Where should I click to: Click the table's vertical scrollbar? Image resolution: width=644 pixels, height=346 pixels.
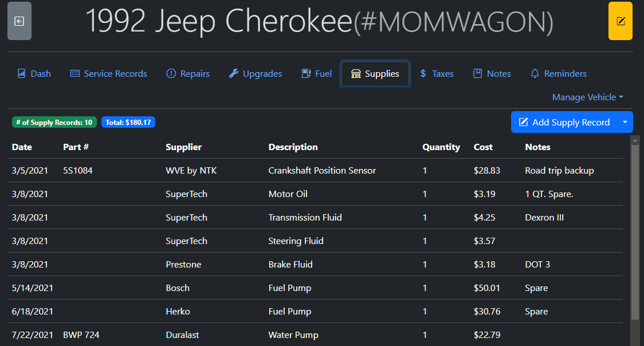click(635, 229)
